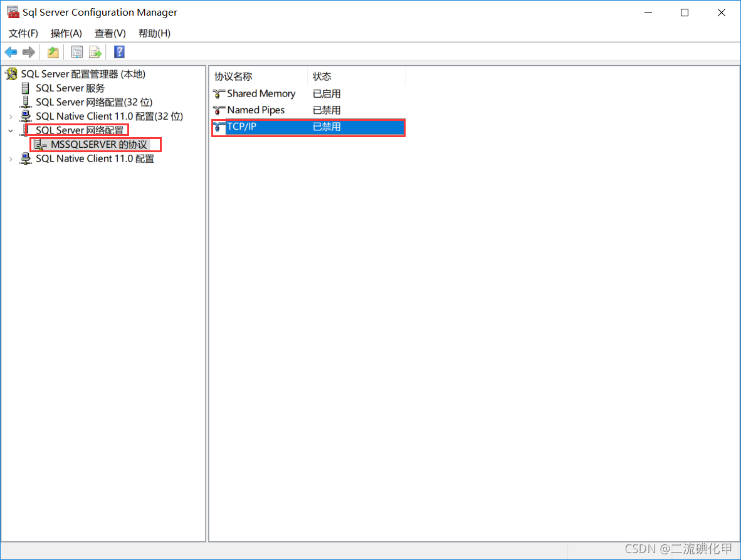The height and width of the screenshot is (560, 741).
Task: Select SQL Server 服务 in the tree
Action: (x=70, y=88)
